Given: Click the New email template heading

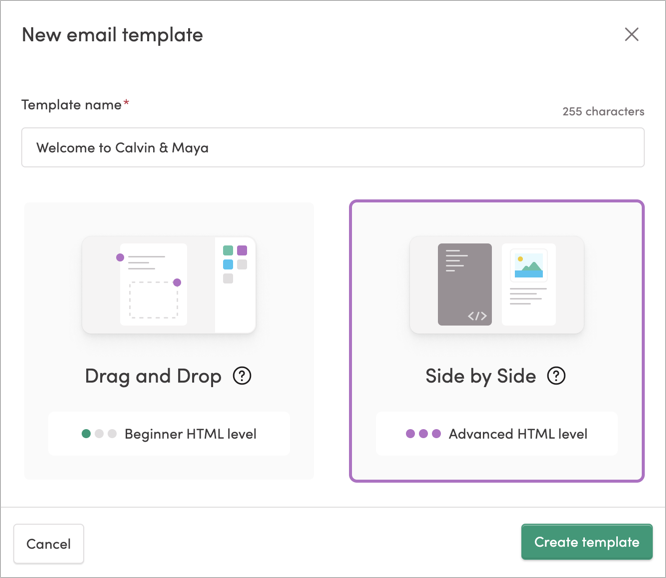Looking at the screenshot, I should click(x=113, y=35).
